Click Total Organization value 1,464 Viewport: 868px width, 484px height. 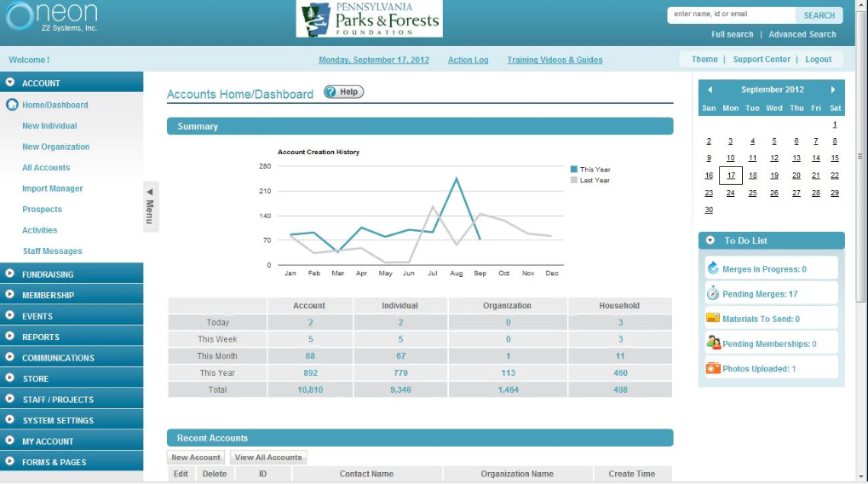pos(508,390)
